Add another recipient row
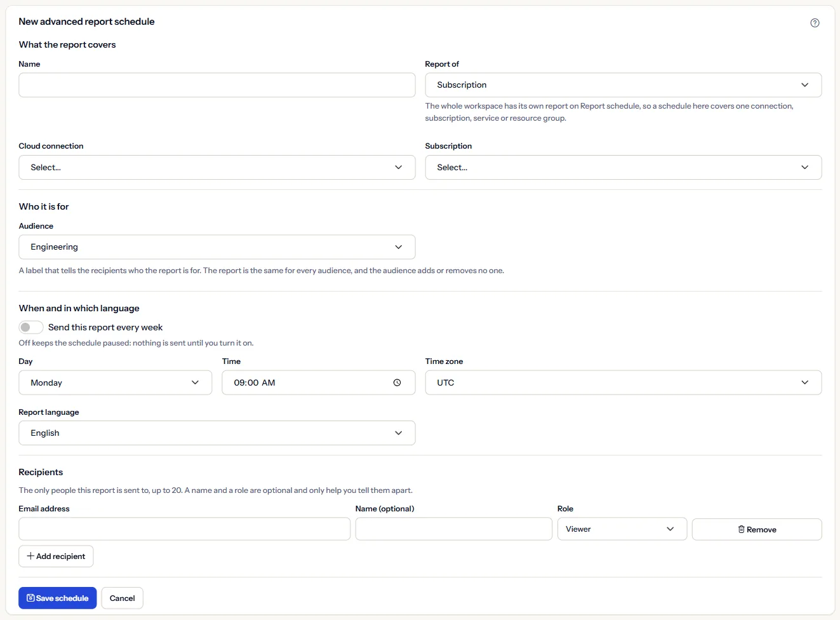840x620 pixels. pyautogui.click(x=57, y=556)
